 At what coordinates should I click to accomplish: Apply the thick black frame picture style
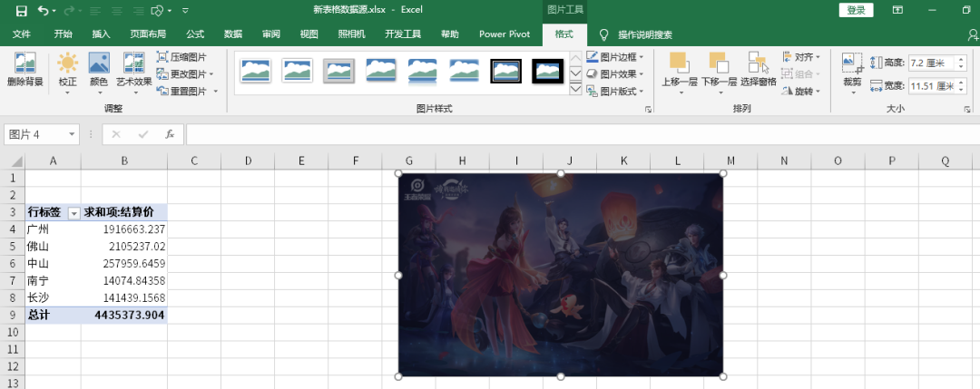[x=547, y=72]
